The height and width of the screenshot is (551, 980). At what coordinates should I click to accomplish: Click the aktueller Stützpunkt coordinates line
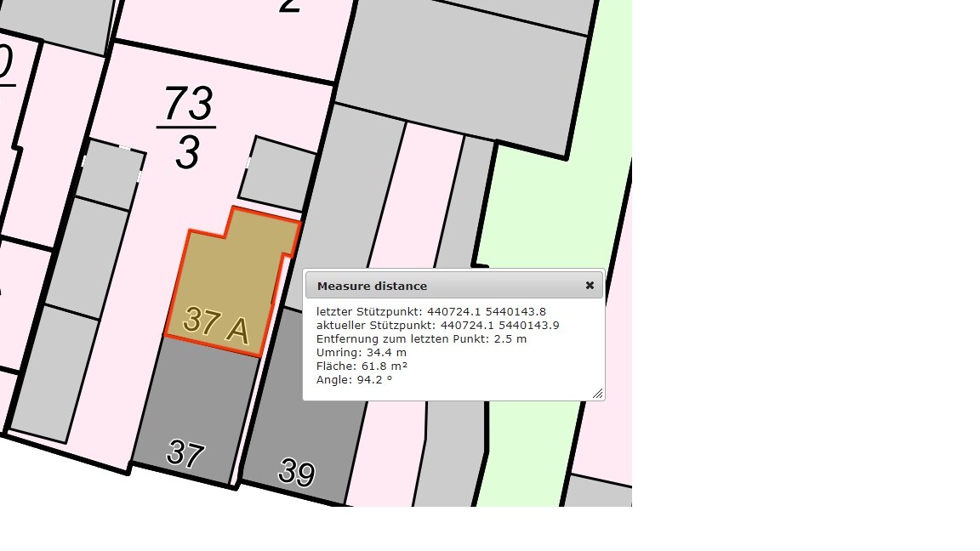coord(437,326)
